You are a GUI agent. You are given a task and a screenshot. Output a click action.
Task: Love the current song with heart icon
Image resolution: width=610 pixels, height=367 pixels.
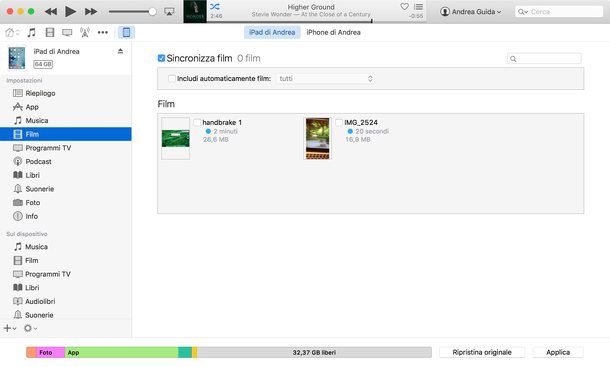pyautogui.click(x=405, y=7)
